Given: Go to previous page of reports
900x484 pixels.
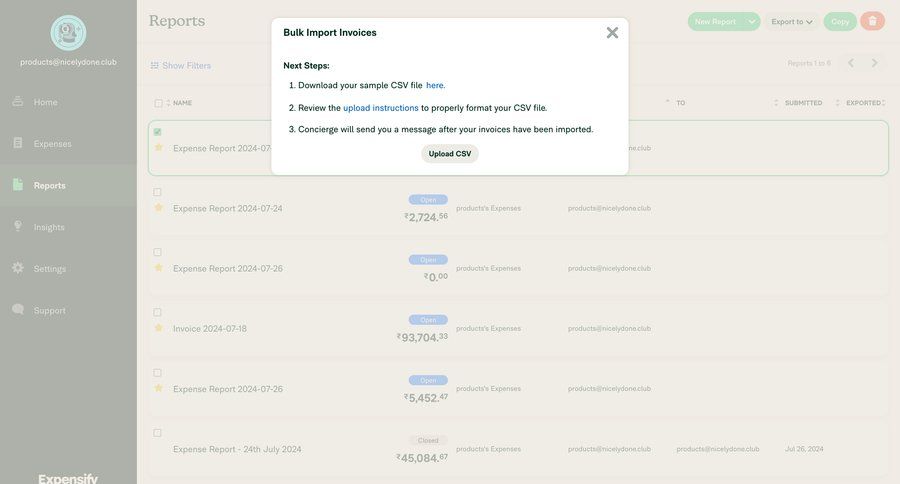Looking at the screenshot, I should click(x=851, y=63).
